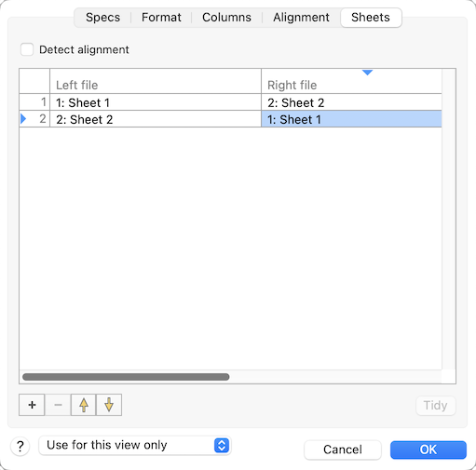This screenshot has width=476, height=470.
Task: Confirm with the OK button
Action: point(428,450)
